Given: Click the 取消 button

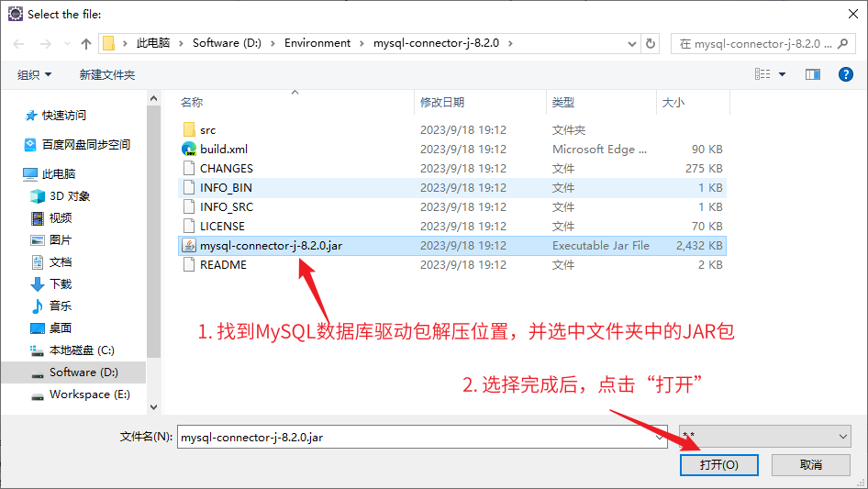Looking at the screenshot, I should tap(810, 465).
